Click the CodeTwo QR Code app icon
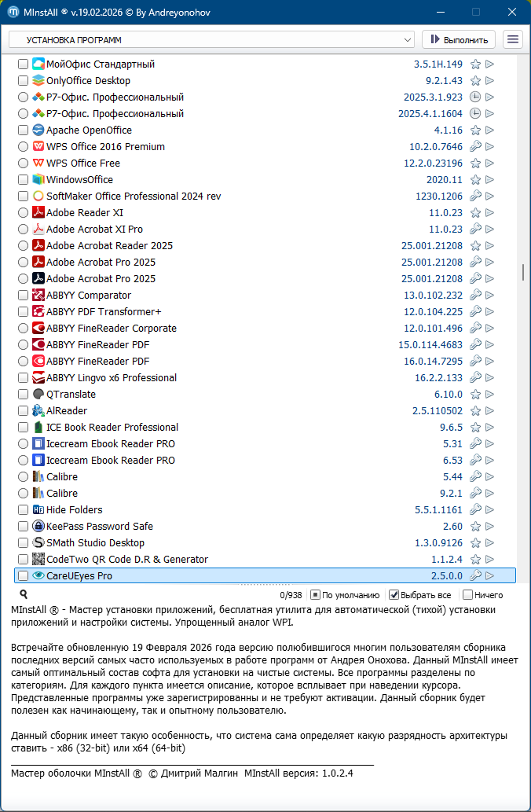Screen dimensions: 531x812 (x=38, y=560)
